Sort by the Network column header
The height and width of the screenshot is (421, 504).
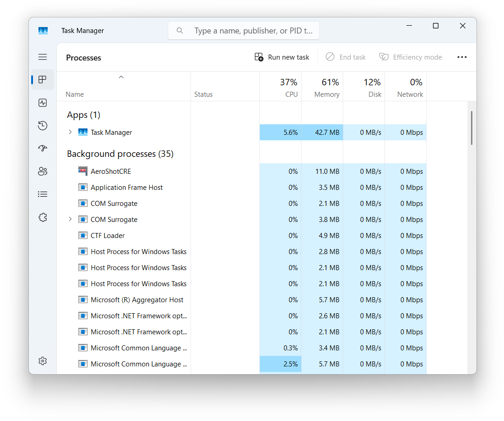[405, 87]
